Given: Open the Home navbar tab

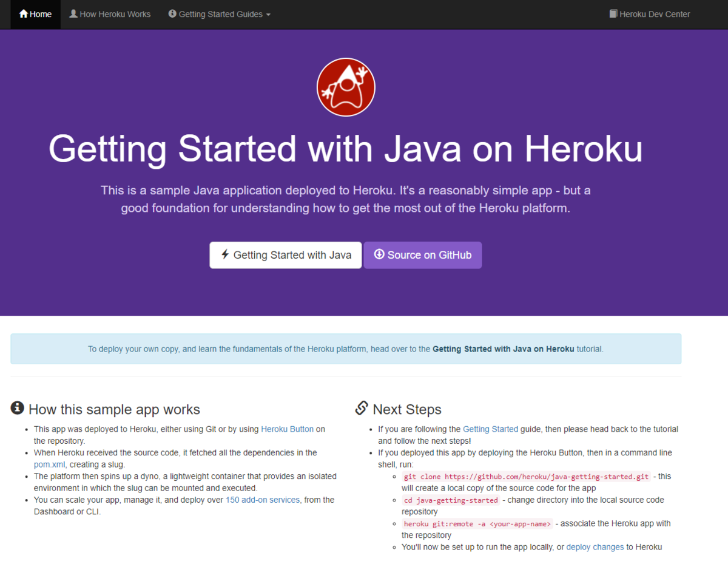Looking at the screenshot, I should [x=35, y=14].
